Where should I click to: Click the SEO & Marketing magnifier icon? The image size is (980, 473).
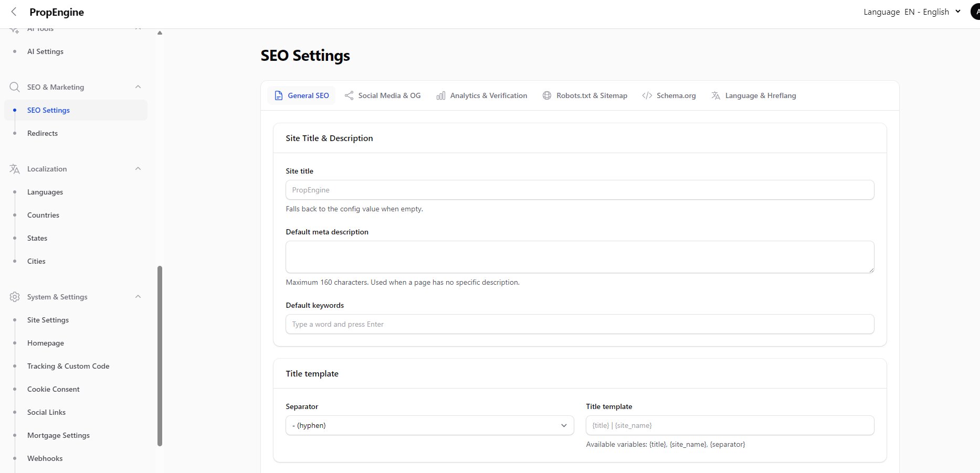point(15,87)
